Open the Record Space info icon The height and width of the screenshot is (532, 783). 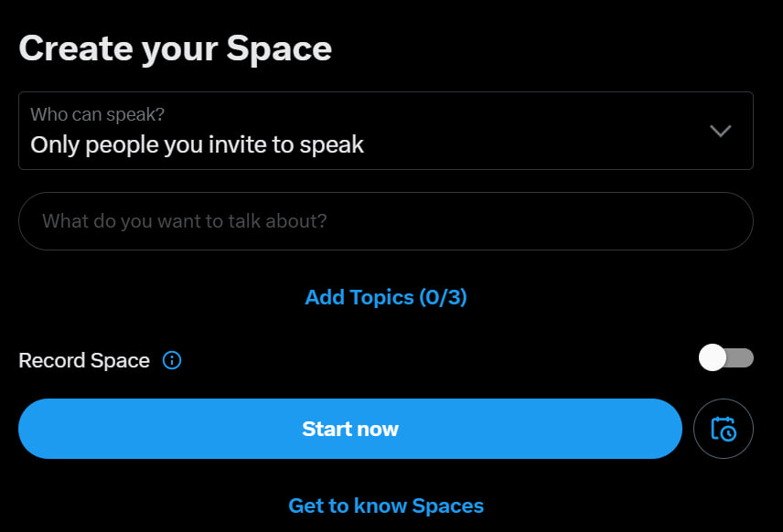coord(171,360)
